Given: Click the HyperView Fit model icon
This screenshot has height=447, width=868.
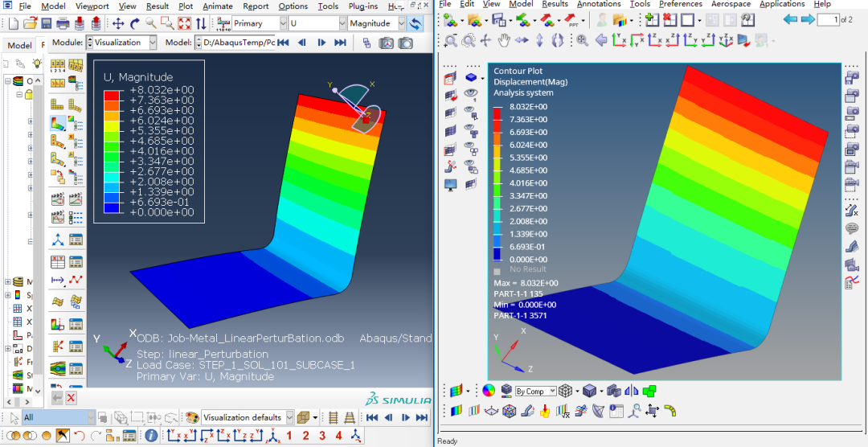Looking at the screenshot, I should click(583, 40).
